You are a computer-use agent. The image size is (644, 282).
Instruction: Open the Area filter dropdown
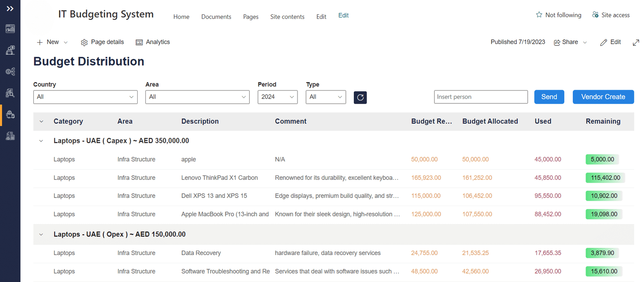click(x=197, y=97)
